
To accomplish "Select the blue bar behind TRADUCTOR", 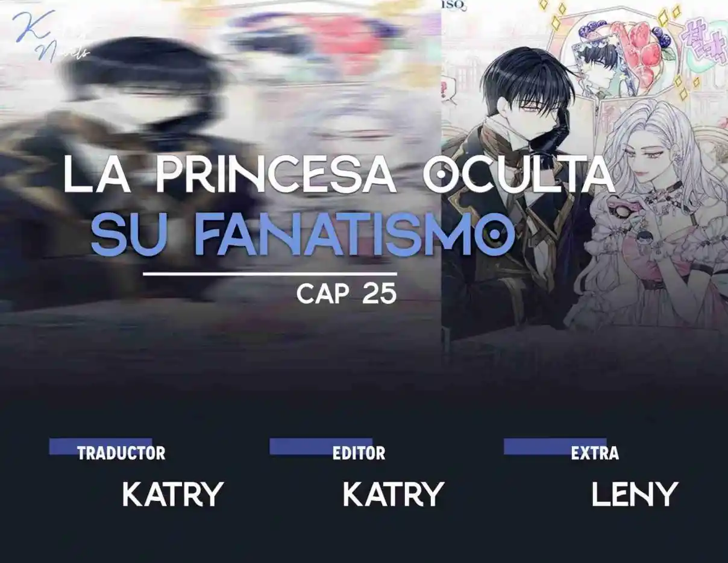I will pyautogui.click(x=100, y=446).
